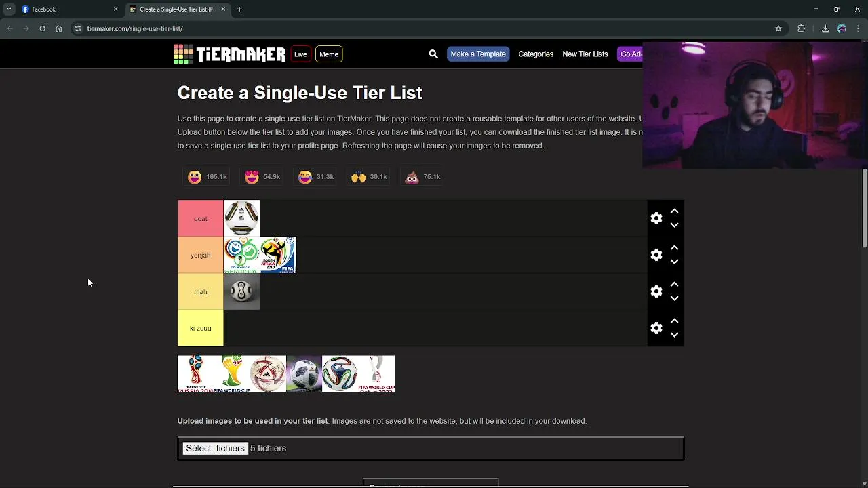Open settings gear for goat tier
The width and height of the screenshot is (868, 488).
click(656, 218)
